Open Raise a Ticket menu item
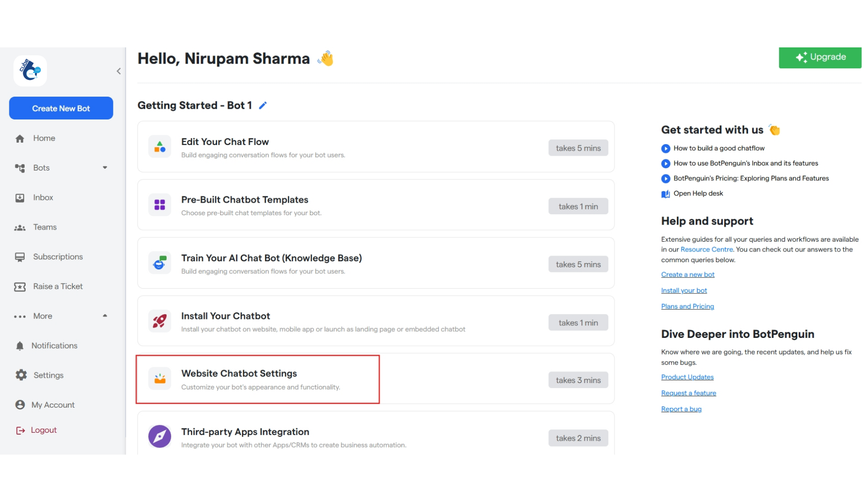The image size is (868, 502). (58, 286)
